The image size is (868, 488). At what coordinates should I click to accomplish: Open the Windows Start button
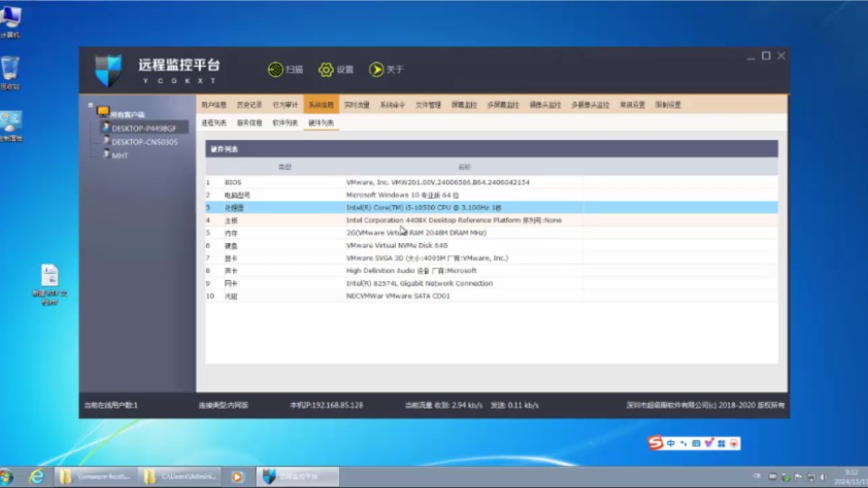(x=6, y=476)
